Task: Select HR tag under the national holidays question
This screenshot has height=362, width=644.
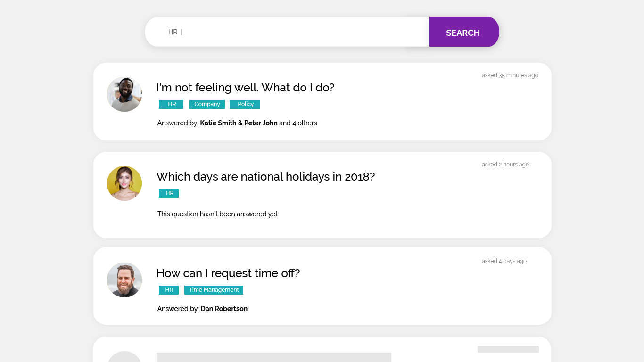Action: 169,193
